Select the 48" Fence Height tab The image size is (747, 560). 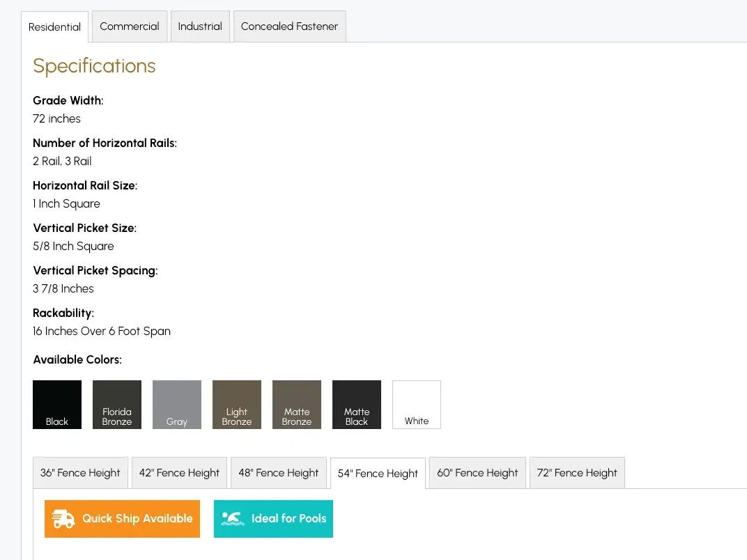click(279, 473)
